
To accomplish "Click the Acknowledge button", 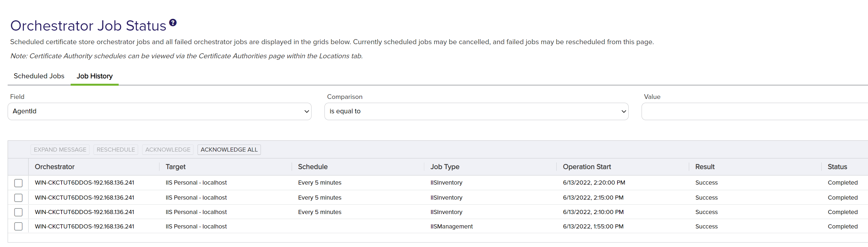I will tap(168, 150).
